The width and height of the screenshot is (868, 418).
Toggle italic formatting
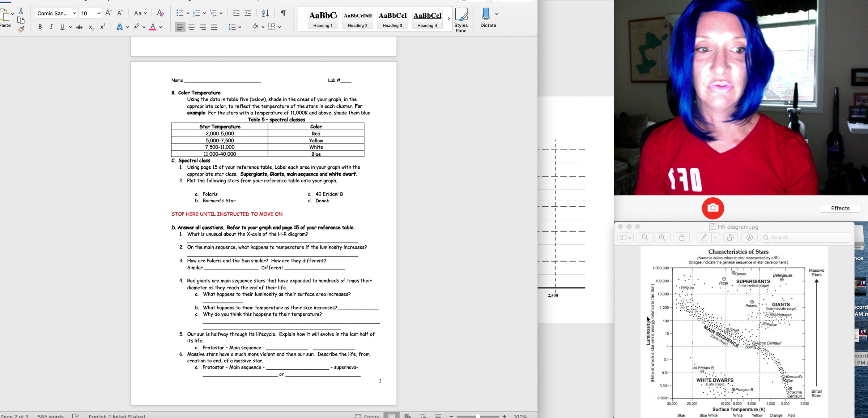(x=51, y=27)
